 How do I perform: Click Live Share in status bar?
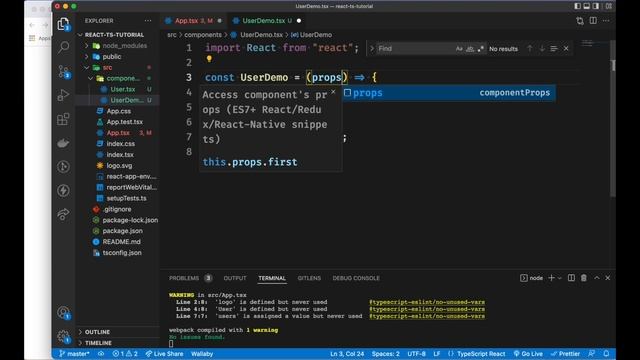pyautogui.click(x=164, y=354)
